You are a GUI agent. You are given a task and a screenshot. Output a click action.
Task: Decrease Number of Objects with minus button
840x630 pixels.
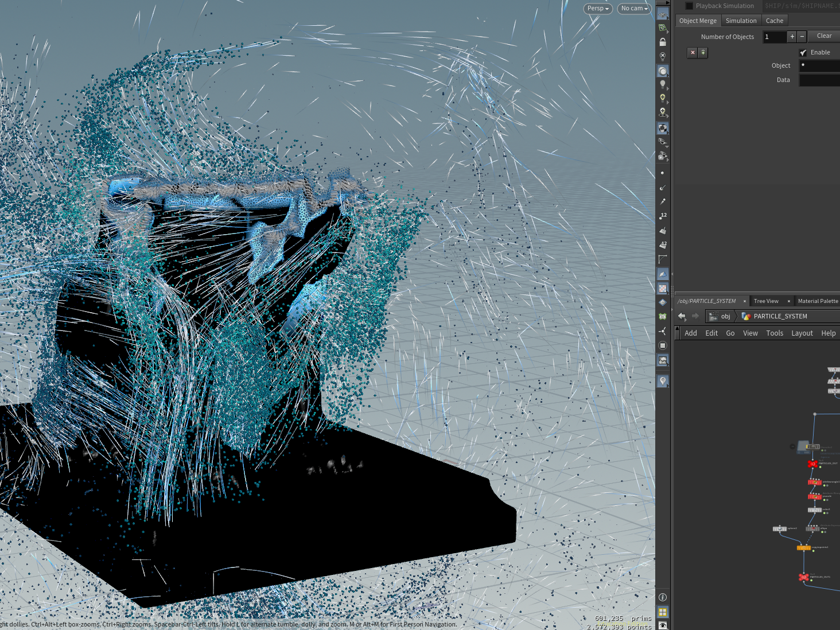[802, 37]
